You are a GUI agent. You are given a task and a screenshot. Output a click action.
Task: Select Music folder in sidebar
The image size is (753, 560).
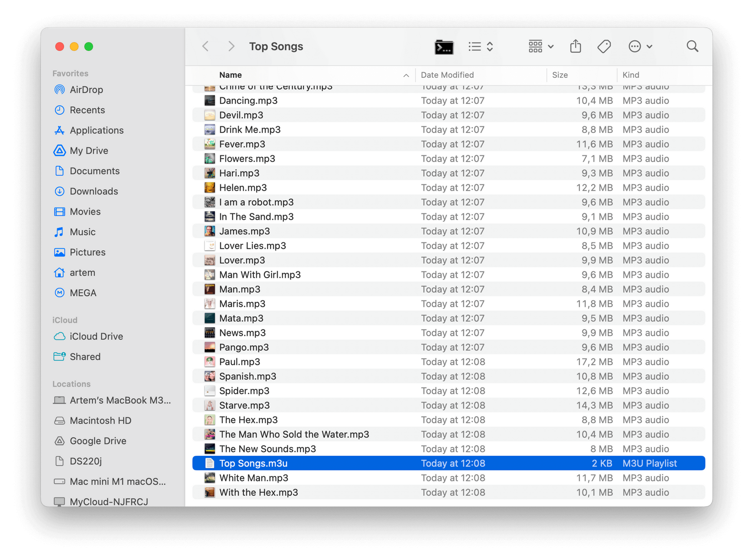[x=83, y=232]
